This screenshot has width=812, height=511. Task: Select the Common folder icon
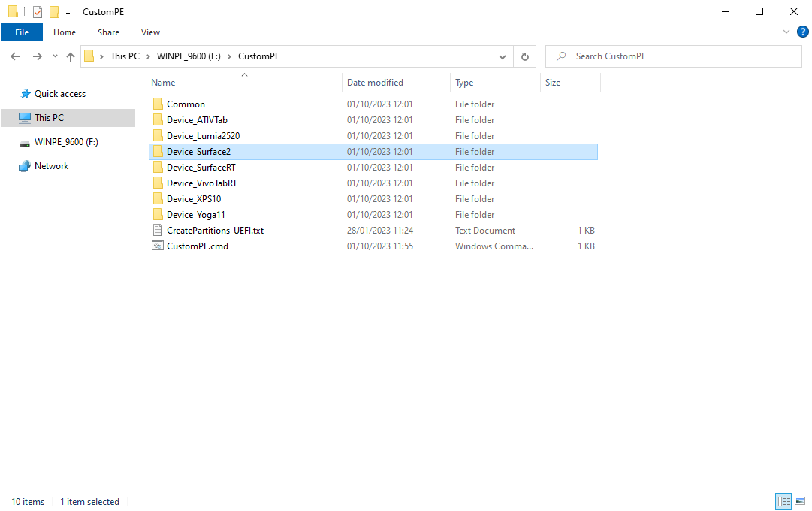[158, 104]
